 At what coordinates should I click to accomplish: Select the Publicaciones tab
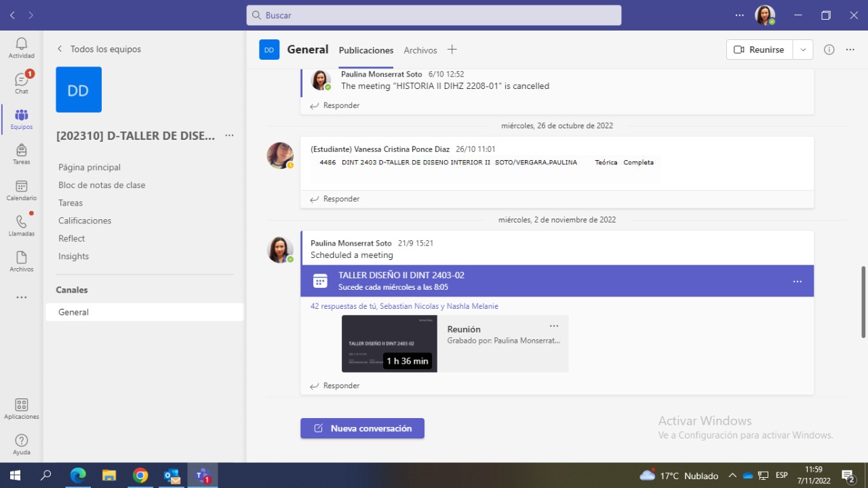tap(366, 50)
